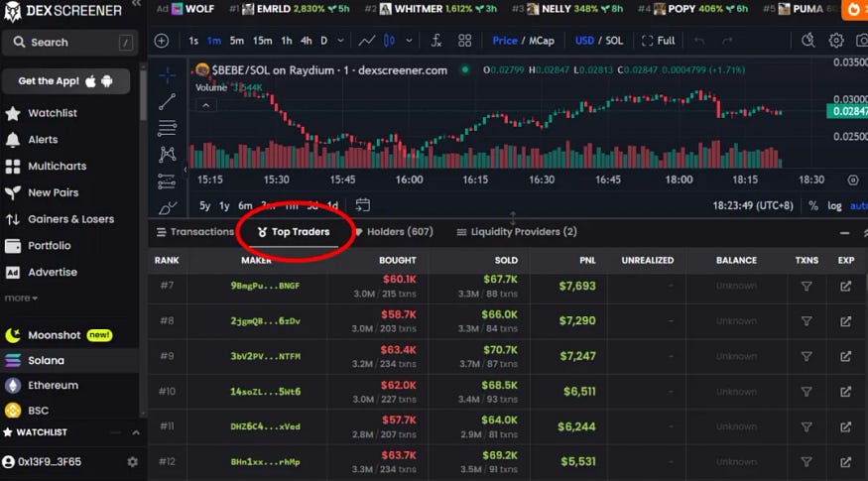Select the crosshair drawing tool
868x481 pixels.
[x=168, y=75]
